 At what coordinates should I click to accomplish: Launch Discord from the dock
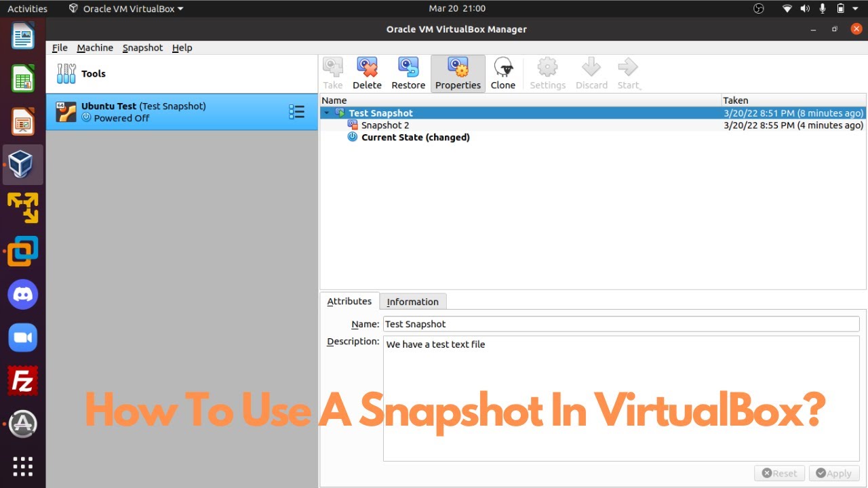(x=23, y=295)
